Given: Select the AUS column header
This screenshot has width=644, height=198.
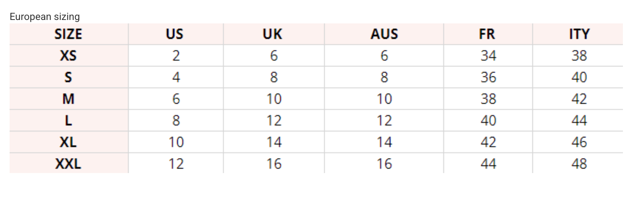Looking at the screenshot, I should (384, 34).
